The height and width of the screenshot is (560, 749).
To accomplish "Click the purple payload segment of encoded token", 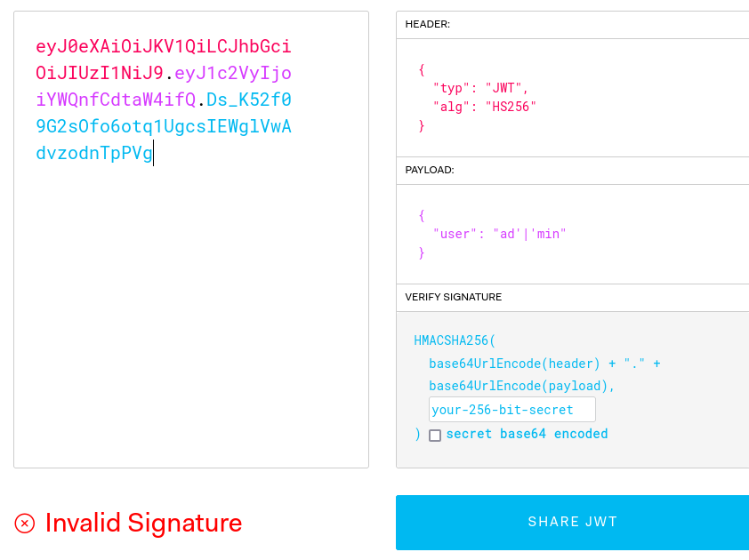I will (233, 73).
